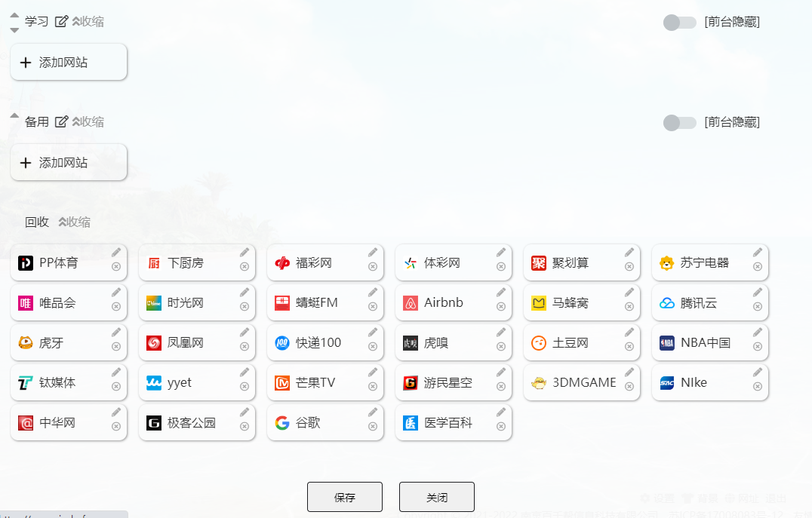Delete the 虎嗅 card

coord(501,346)
